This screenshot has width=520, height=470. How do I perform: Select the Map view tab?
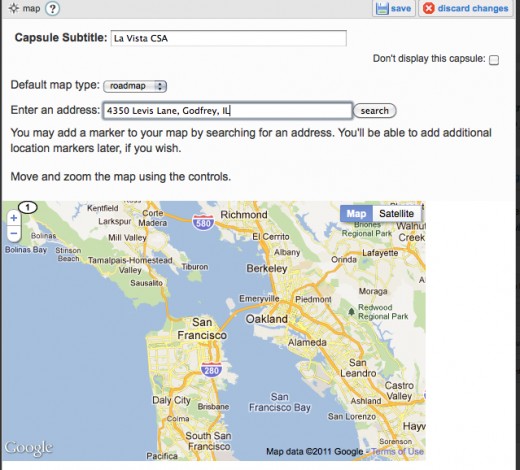coord(356,213)
